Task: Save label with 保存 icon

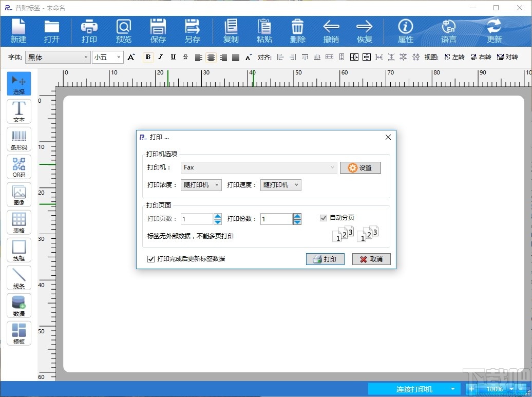Action: pos(158,31)
